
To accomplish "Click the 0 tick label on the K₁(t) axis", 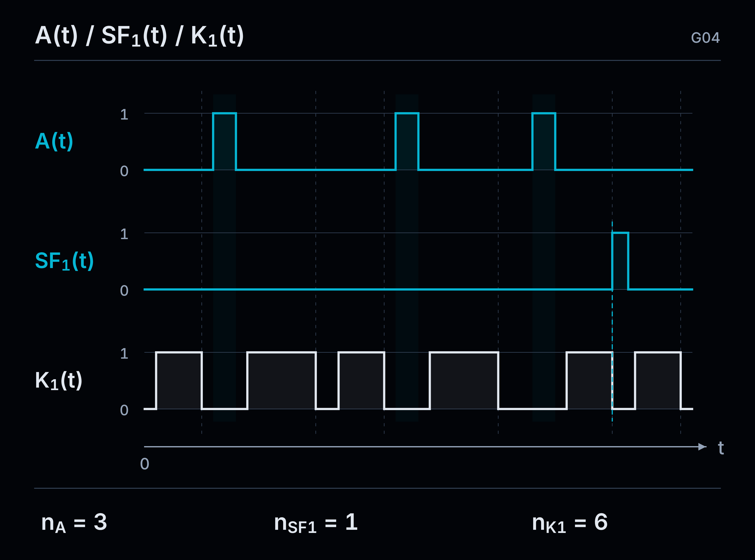I will [x=124, y=410].
